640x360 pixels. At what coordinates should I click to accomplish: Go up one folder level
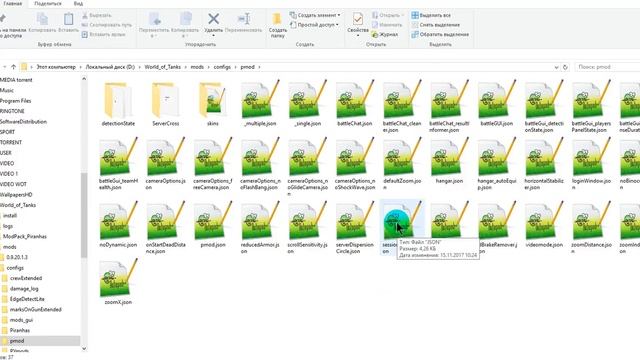pyautogui.click(x=13, y=67)
